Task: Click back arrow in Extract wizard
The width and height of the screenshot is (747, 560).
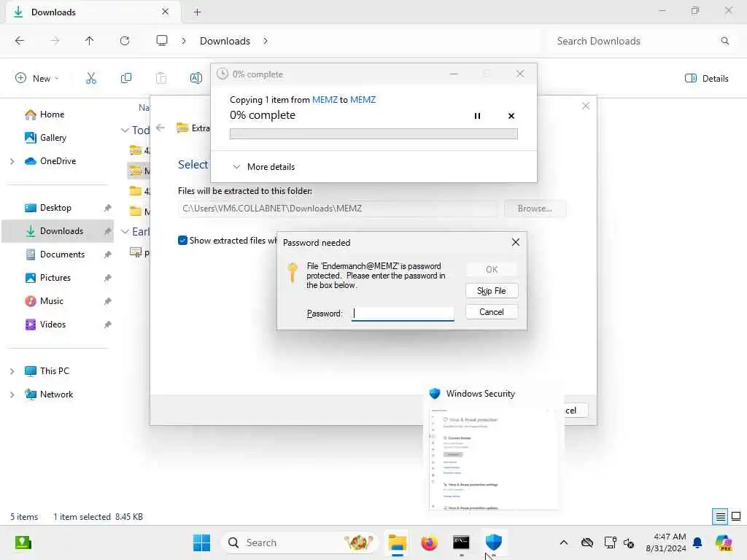Action: tap(160, 128)
